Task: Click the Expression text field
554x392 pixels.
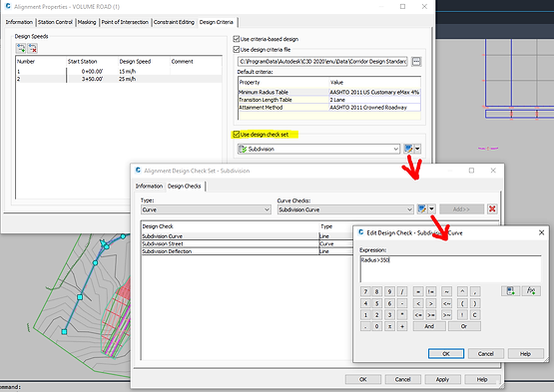Action: [450, 268]
